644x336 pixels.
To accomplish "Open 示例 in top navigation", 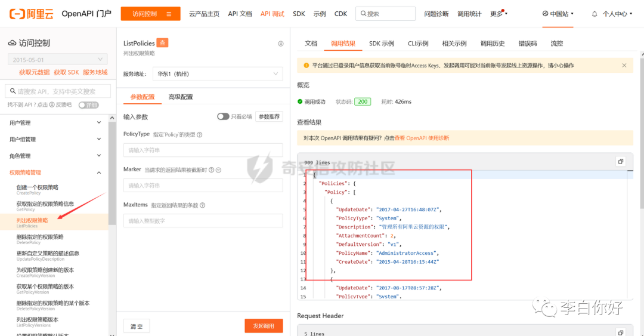I will [320, 14].
